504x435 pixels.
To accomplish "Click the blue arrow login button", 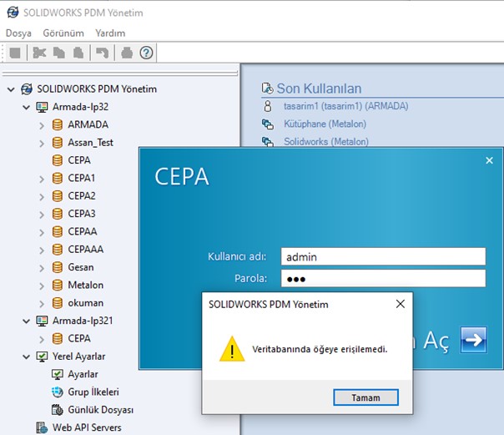I will [x=474, y=340].
